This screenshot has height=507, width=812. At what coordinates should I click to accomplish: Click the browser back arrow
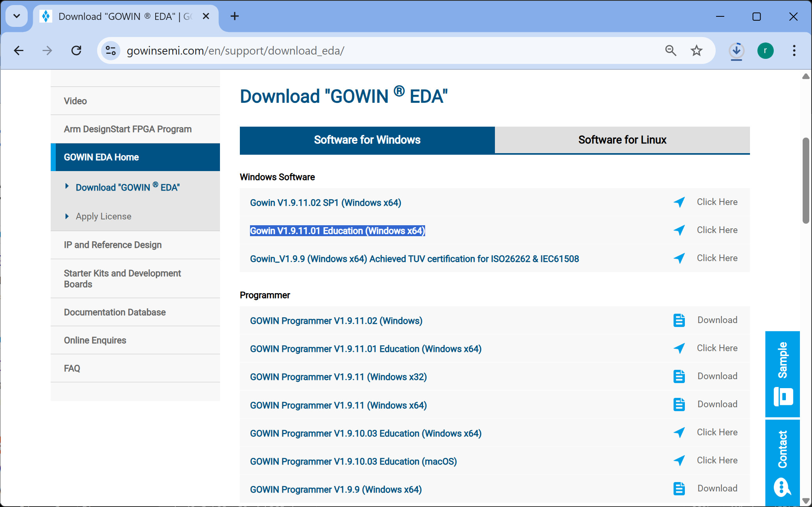tap(18, 51)
